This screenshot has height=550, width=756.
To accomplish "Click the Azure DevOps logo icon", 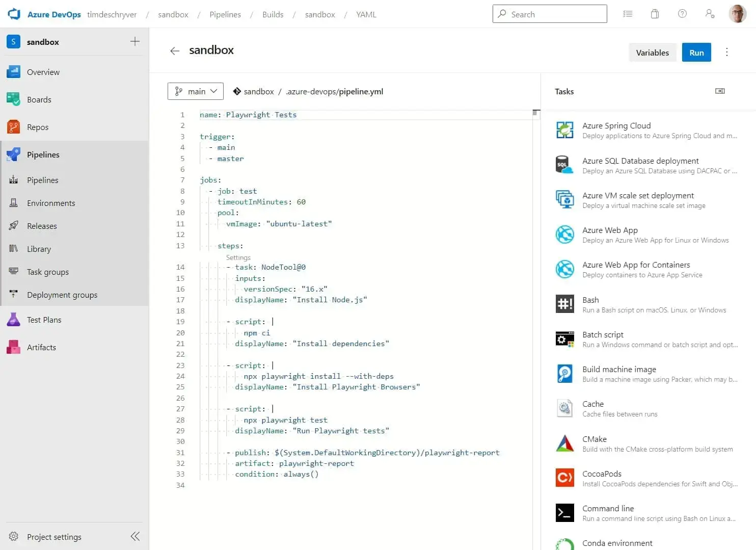I will coord(14,14).
